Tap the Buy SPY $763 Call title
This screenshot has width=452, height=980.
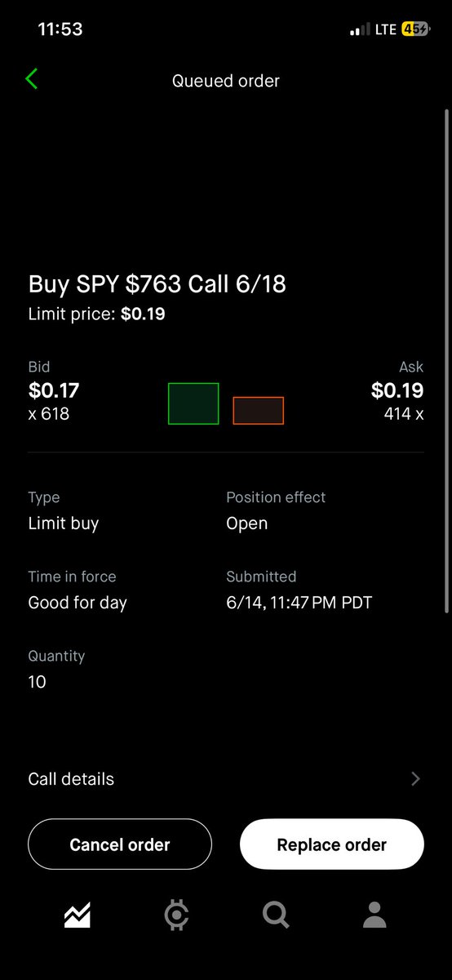(x=157, y=284)
